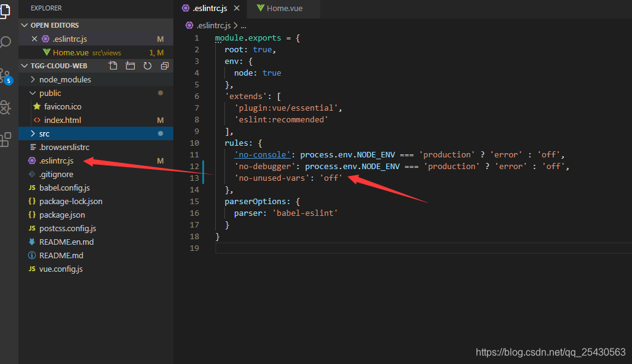632x364 pixels.
Task: Click 'babel-eslint' parser value
Action: (305, 213)
